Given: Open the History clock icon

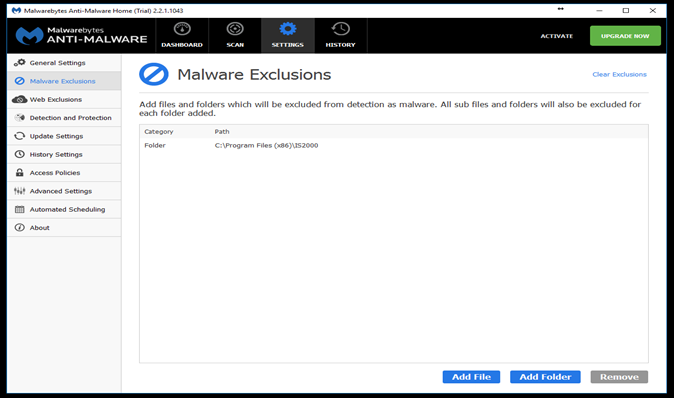Looking at the screenshot, I should (x=340, y=29).
